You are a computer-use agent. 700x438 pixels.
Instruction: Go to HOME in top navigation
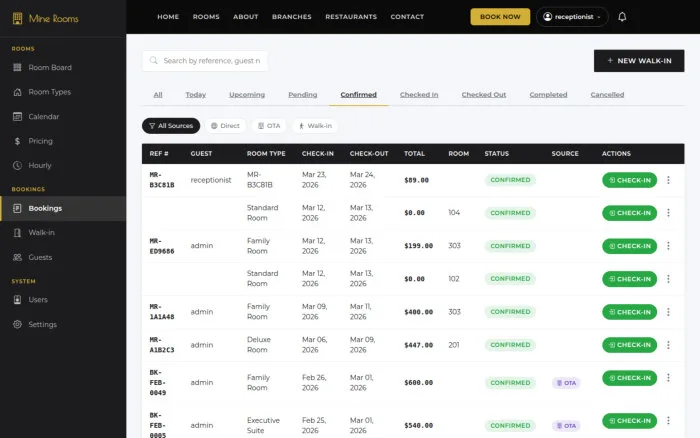pos(168,17)
